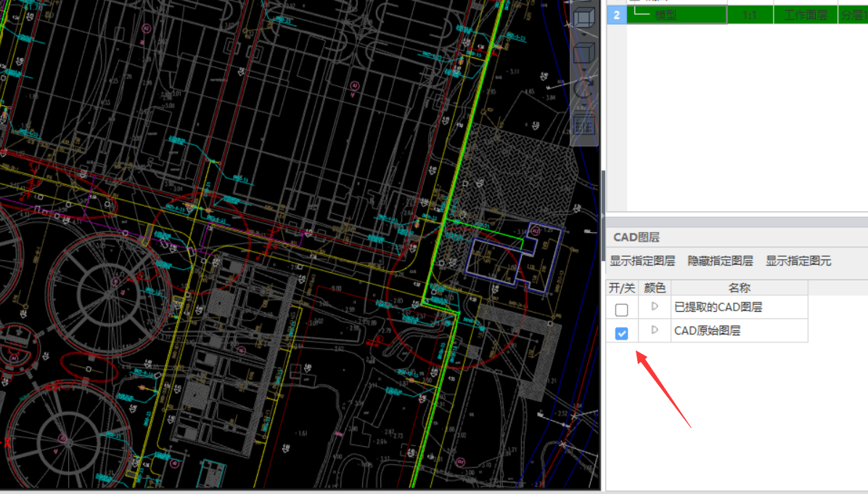Expand the CAD原始图层 triangle

coord(655,330)
